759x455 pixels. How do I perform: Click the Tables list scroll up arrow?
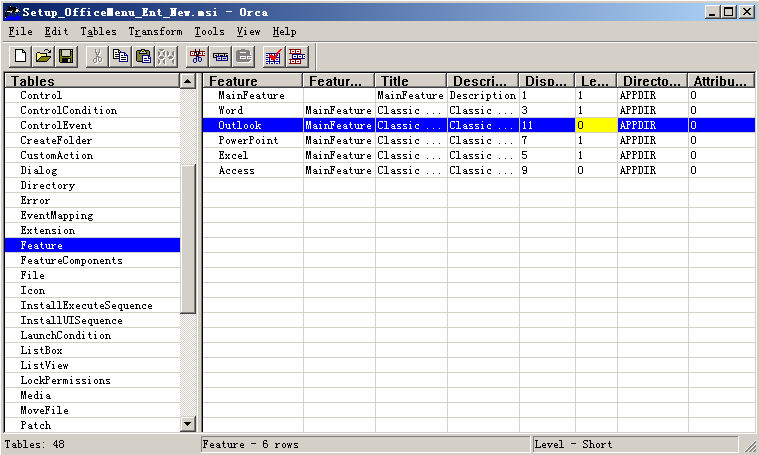(x=187, y=81)
